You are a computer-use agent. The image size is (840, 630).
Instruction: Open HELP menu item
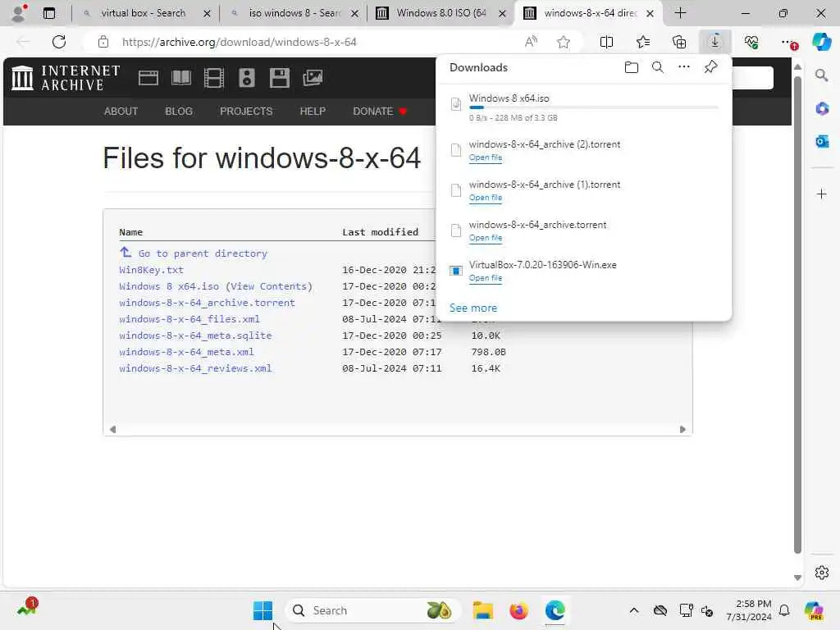click(x=313, y=112)
